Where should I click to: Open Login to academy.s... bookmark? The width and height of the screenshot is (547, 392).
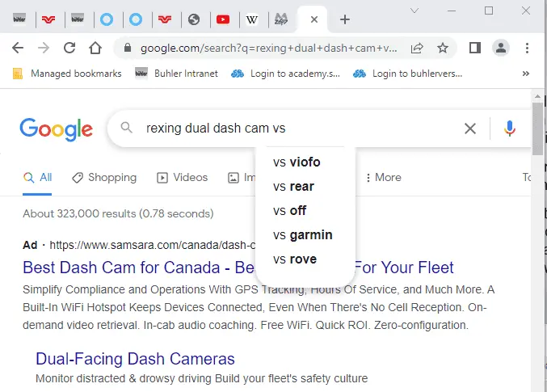click(x=285, y=74)
